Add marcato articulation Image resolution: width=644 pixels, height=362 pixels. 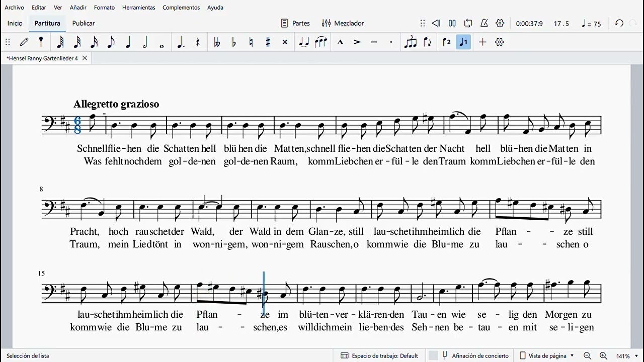click(340, 42)
